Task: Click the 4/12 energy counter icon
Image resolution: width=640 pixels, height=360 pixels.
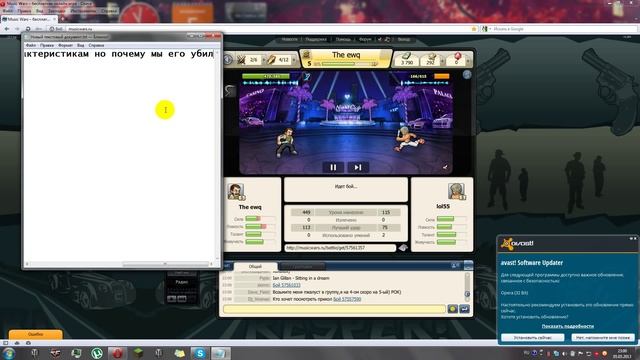Action: pyautogui.click(x=271, y=60)
